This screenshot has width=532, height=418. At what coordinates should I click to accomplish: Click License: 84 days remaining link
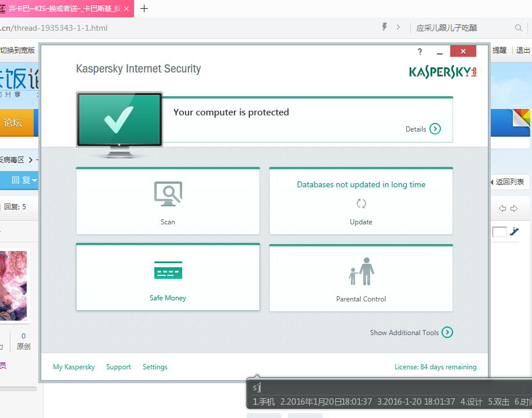pyautogui.click(x=435, y=367)
